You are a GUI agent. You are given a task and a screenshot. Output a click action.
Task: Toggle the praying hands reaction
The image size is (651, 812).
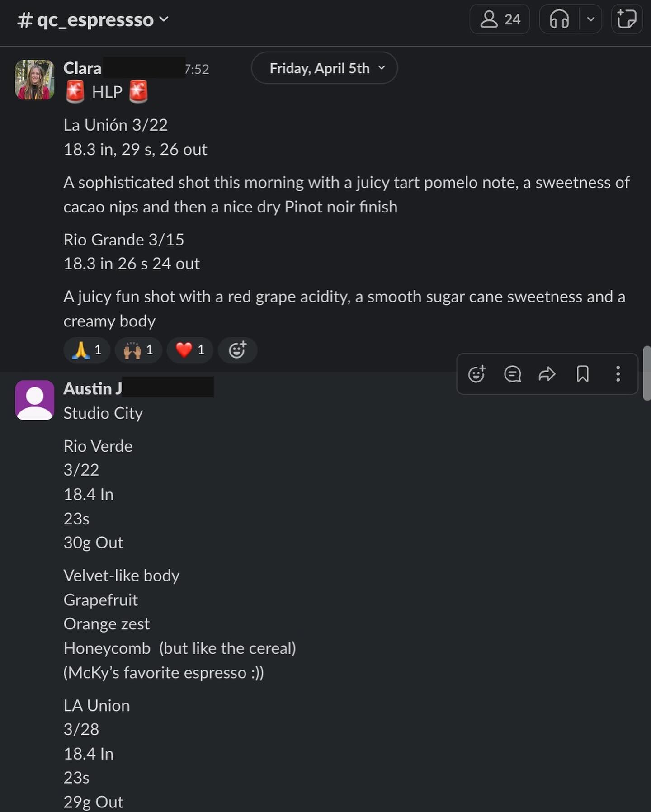point(87,350)
